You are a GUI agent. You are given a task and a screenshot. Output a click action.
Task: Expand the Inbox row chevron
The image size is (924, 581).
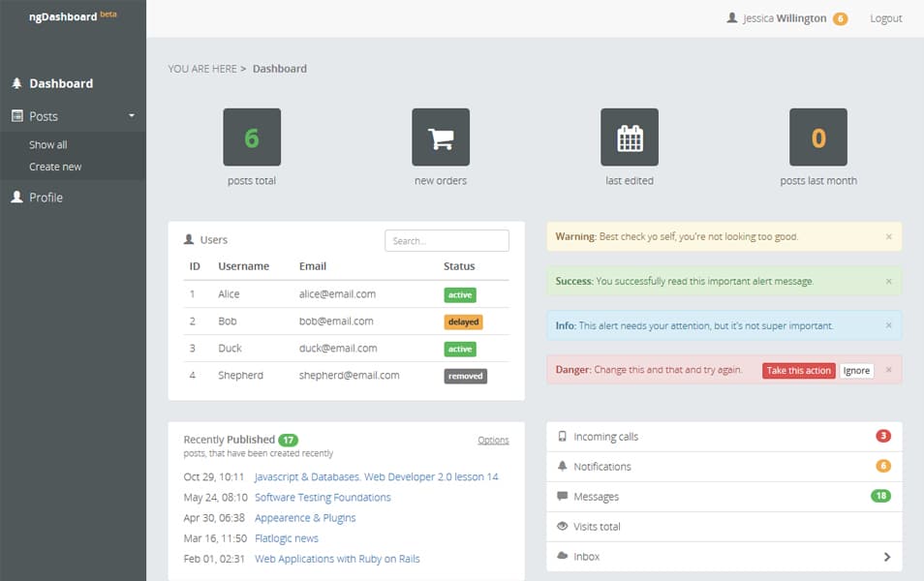coord(885,556)
